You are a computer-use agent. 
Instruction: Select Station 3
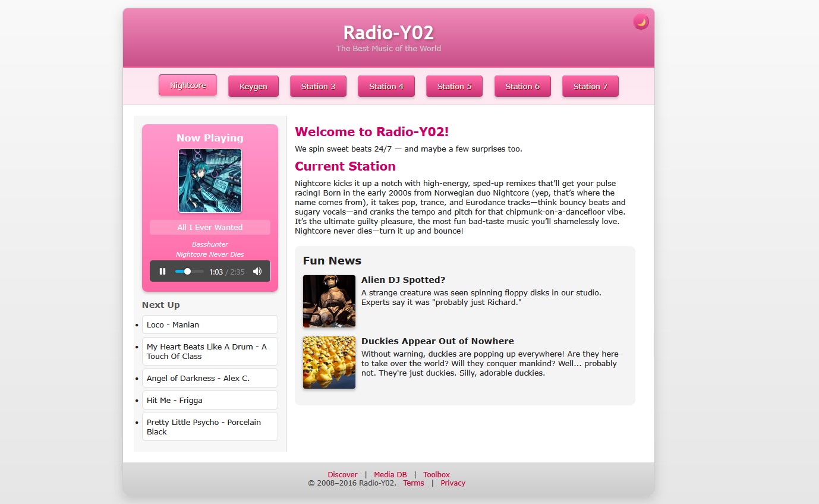tap(318, 86)
